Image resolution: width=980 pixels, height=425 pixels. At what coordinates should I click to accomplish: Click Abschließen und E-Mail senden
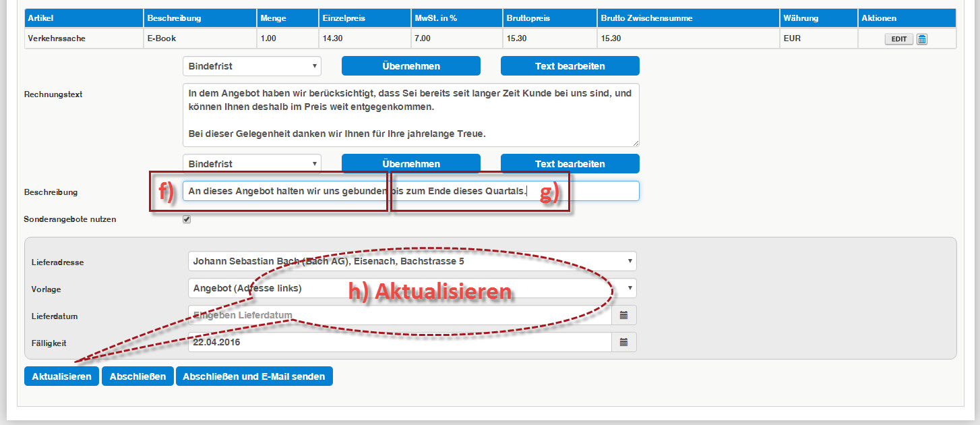(x=254, y=376)
